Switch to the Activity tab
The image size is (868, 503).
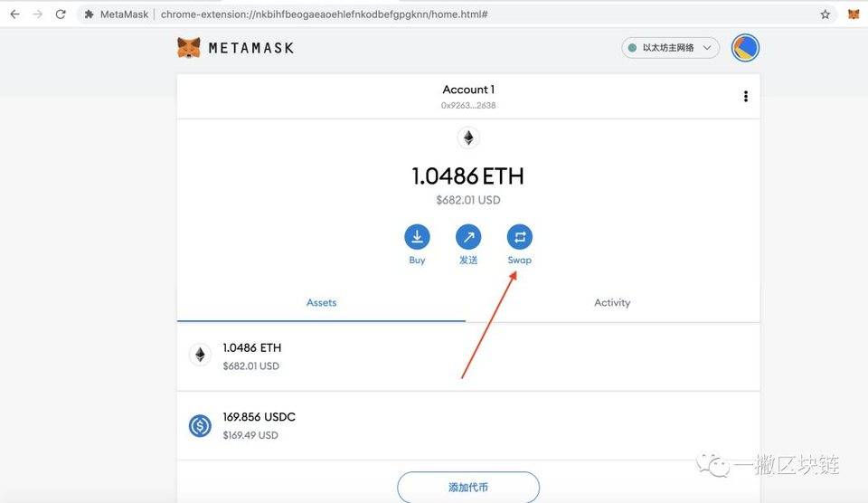pos(612,303)
